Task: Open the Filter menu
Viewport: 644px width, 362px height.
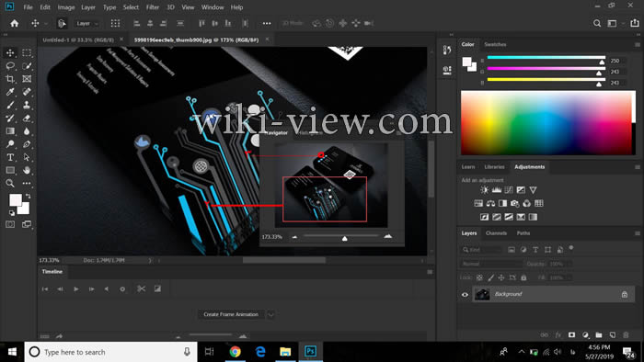Action: click(153, 7)
